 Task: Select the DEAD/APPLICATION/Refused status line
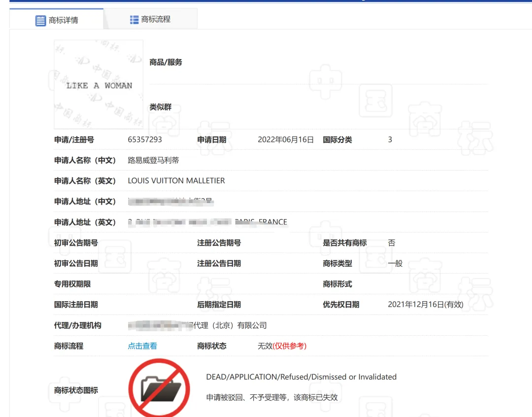pos(301,377)
